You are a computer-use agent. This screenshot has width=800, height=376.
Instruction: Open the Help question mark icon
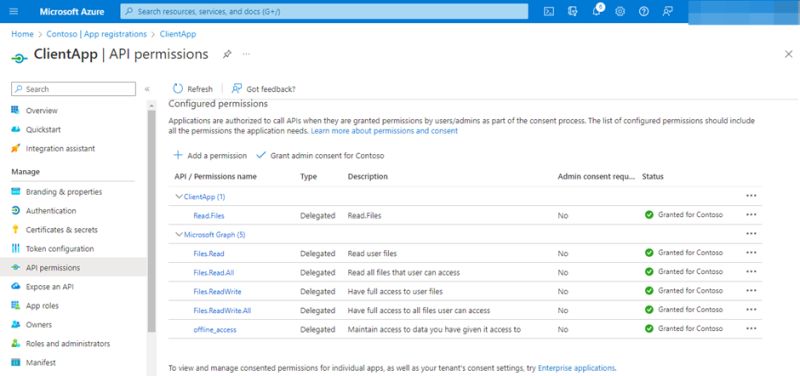coord(644,11)
